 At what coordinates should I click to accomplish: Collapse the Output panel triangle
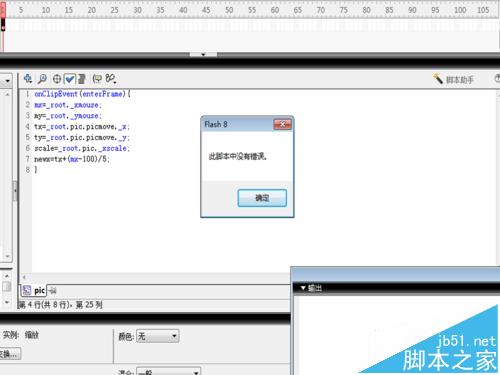[x=303, y=288]
